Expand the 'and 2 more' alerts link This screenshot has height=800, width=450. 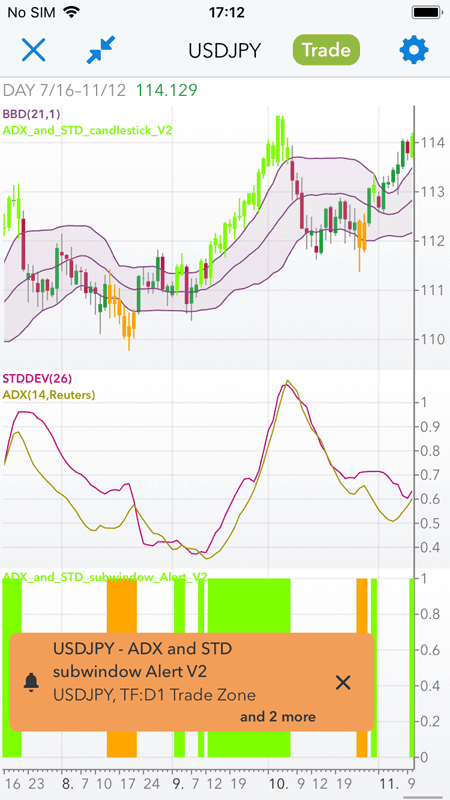[278, 717]
